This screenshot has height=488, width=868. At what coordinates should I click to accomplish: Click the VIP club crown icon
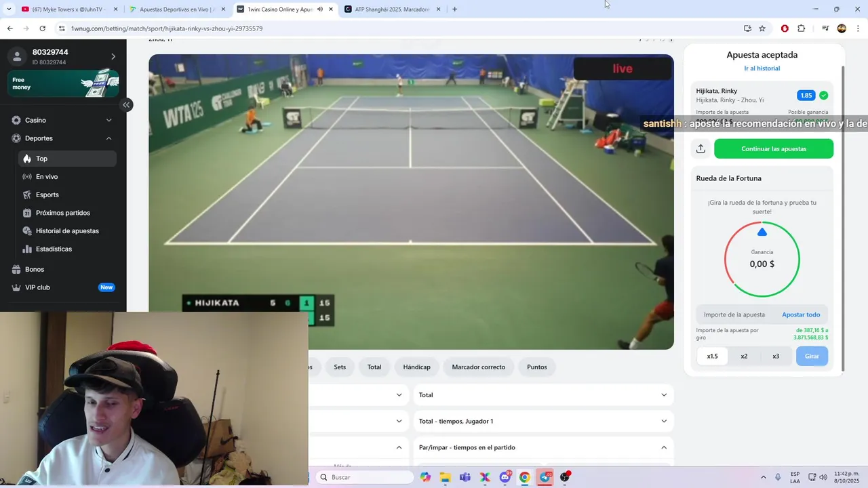[x=16, y=287]
